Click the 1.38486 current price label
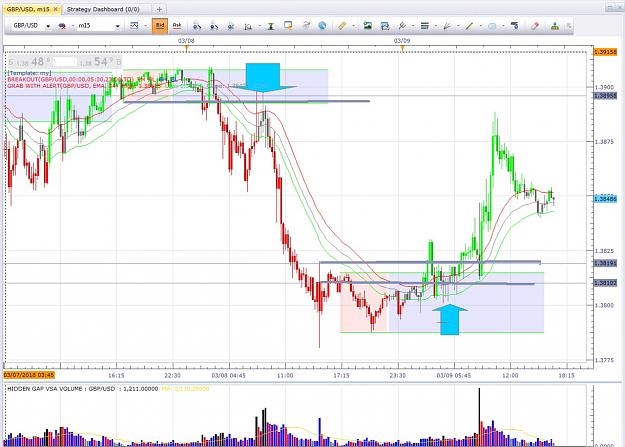Image resolution: width=625 pixels, height=447 pixels. (605, 199)
